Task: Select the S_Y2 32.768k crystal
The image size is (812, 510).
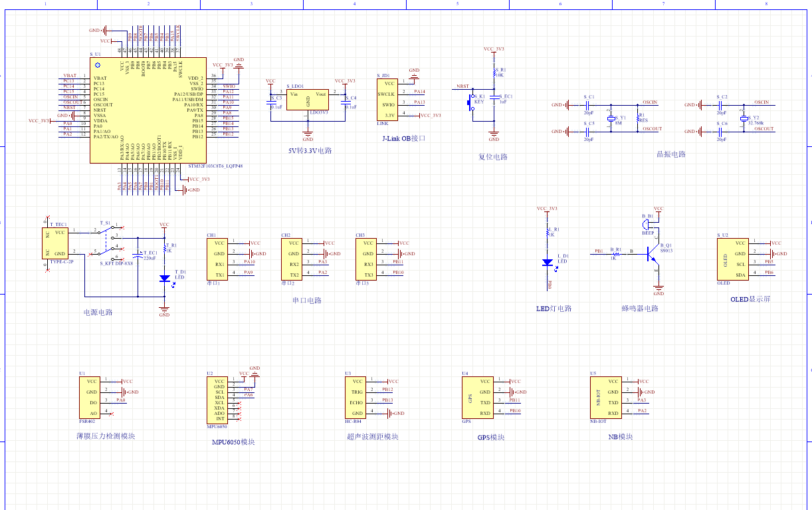Action: 744,118
